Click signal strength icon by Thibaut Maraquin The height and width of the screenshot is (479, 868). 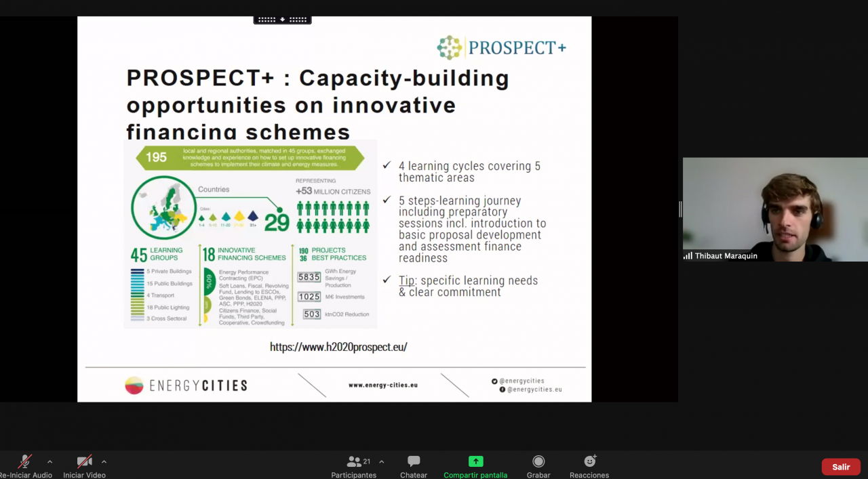pyautogui.click(x=688, y=256)
